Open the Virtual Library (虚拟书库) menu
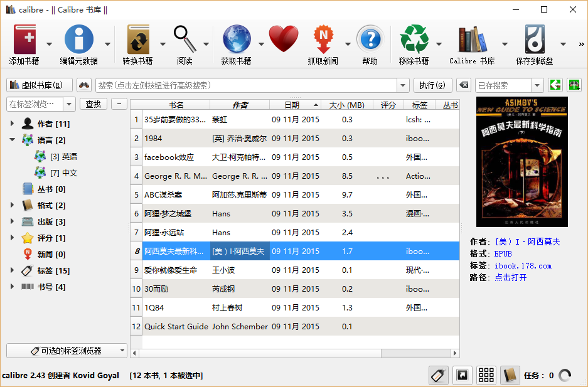Image resolution: width=588 pixels, height=387 pixels. coord(40,85)
